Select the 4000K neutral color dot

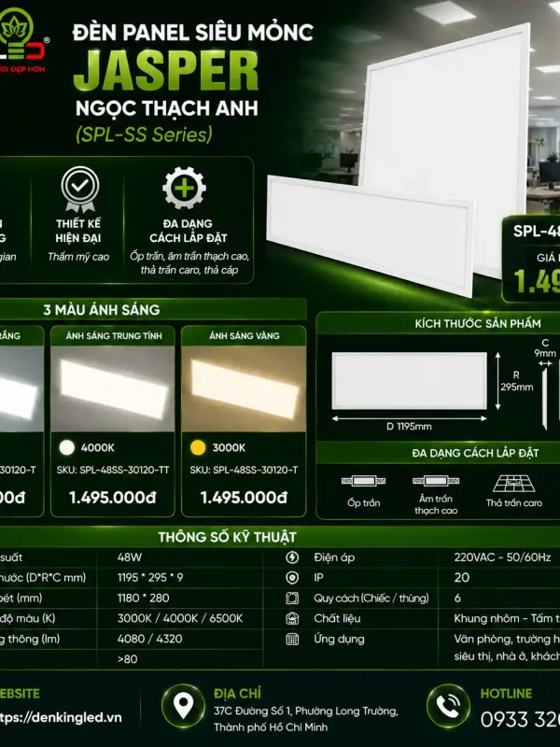(67, 448)
